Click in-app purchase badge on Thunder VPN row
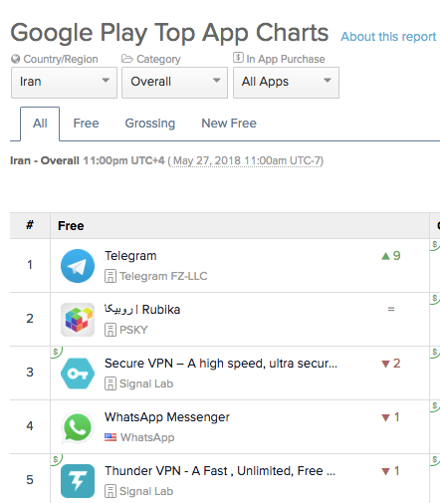440x503 pixels. [x=56, y=459]
